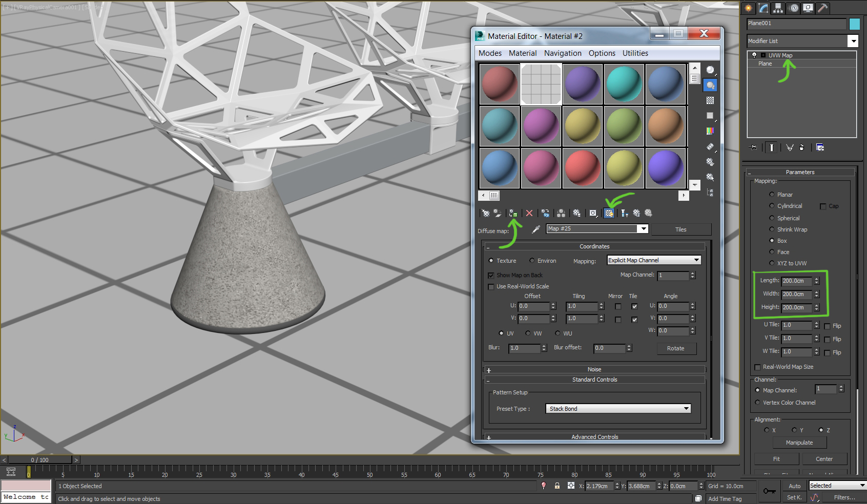Enable the Show Map on Back checkbox
Image resolution: width=867 pixels, height=504 pixels.
(x=491, y=275)
